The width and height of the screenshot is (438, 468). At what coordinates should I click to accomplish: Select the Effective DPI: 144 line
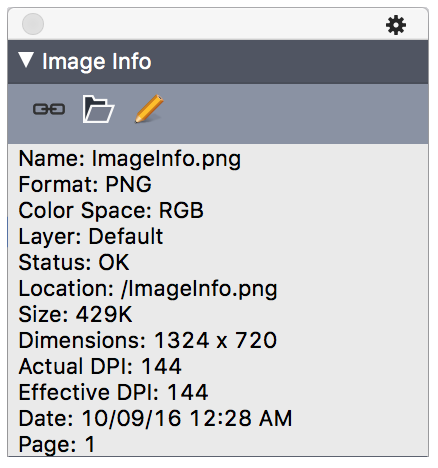point(113,392)
